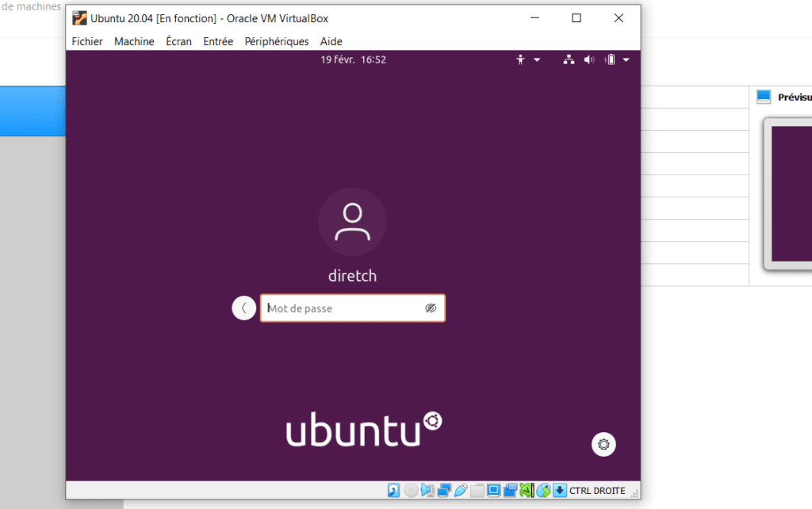Toggle password visibility eye icon
The height and width of the screenshot is (509, 812).
point(431,308)
